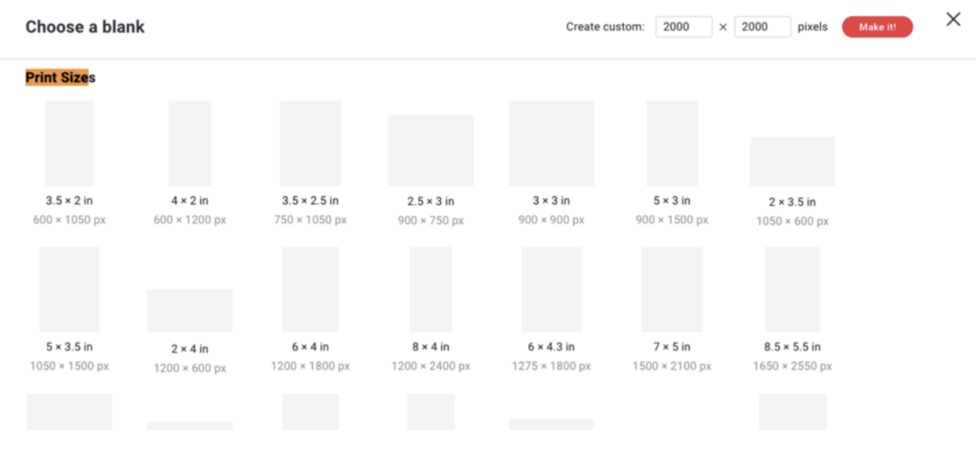Pick the 7 × 5 in blank thumbnail
The height and width of the screenshot is (449, 980).
coord(672,289)
